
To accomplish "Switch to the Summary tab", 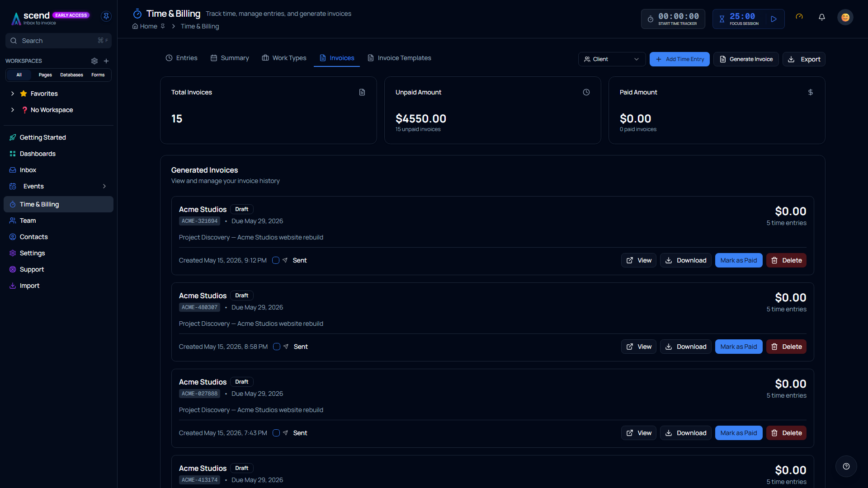I will pos(230,58).
